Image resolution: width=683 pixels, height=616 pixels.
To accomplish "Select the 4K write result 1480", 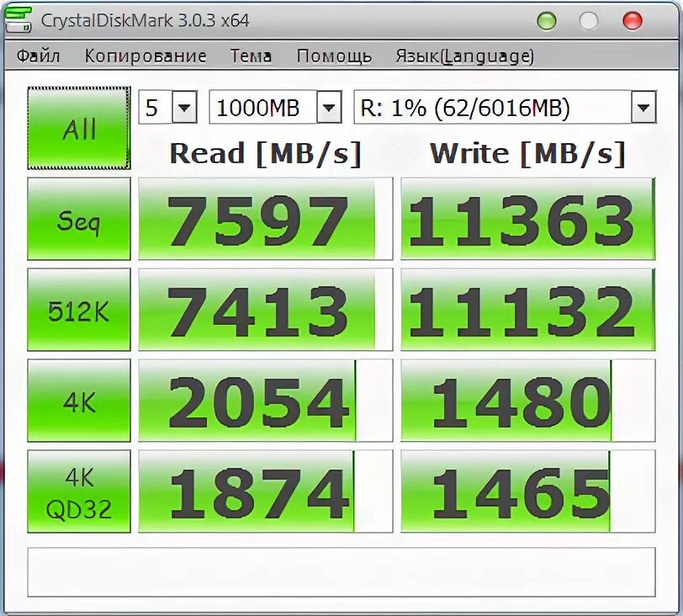I will (x=528, y=401).
